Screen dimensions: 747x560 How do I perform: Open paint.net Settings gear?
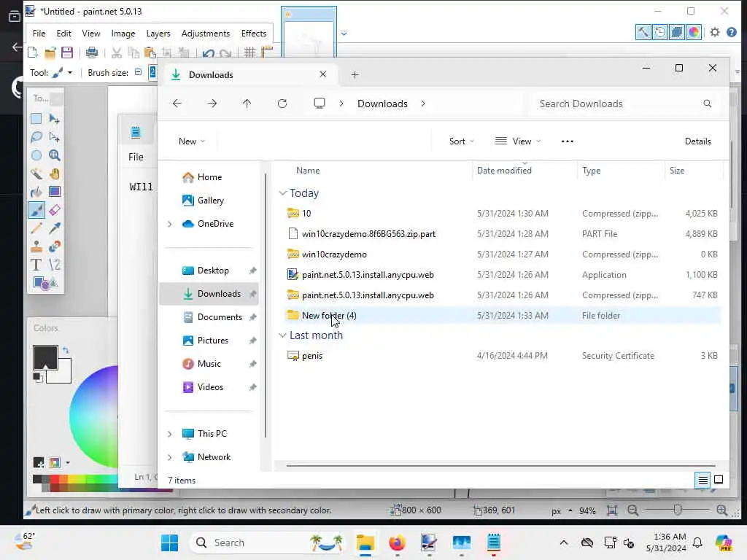[715, 32]
